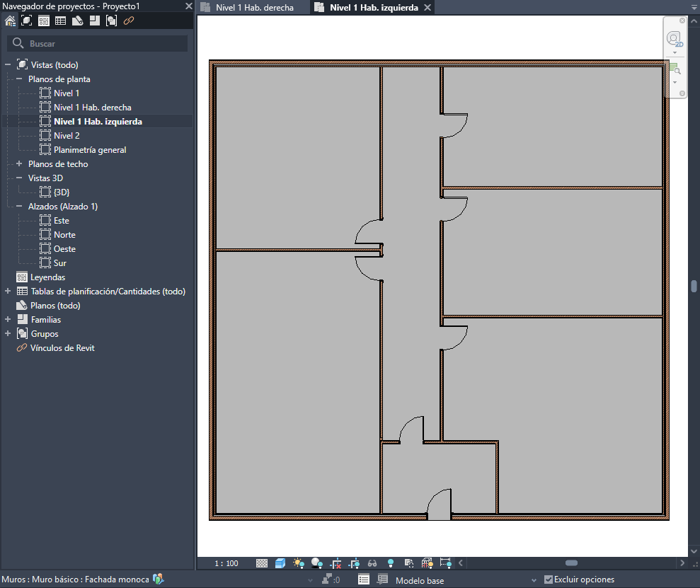Click the detail level icon

262,563
